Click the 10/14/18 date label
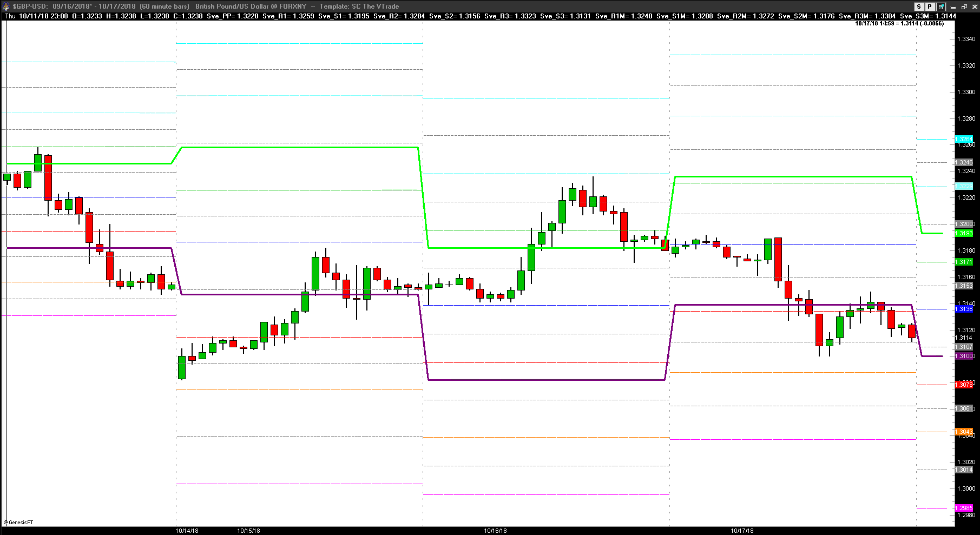 [x=187, y=531]
